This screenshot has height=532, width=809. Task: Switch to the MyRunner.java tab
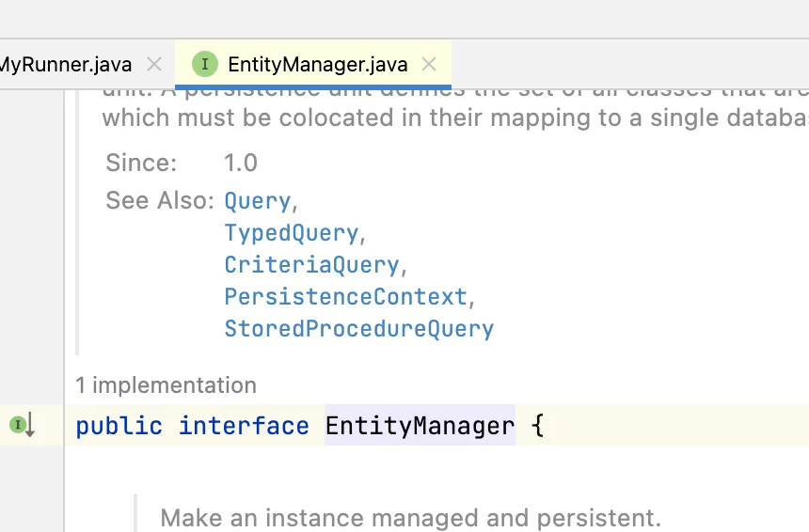(66, 64)
